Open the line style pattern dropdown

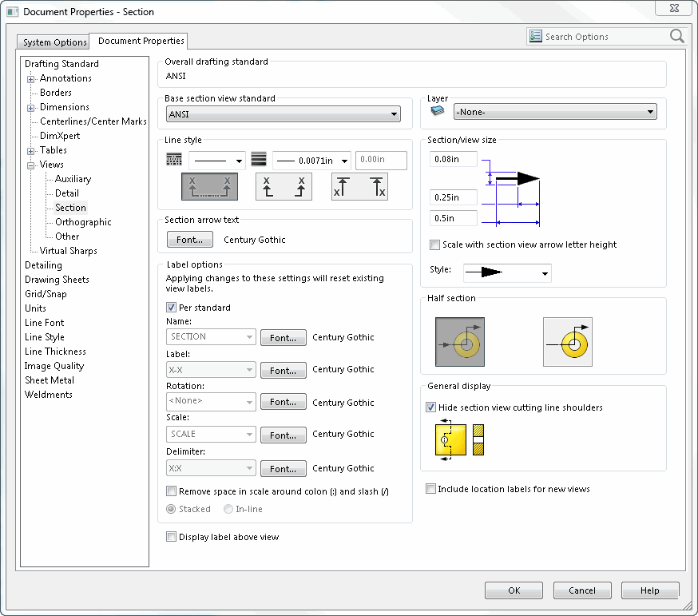click(x=216, y=161)
